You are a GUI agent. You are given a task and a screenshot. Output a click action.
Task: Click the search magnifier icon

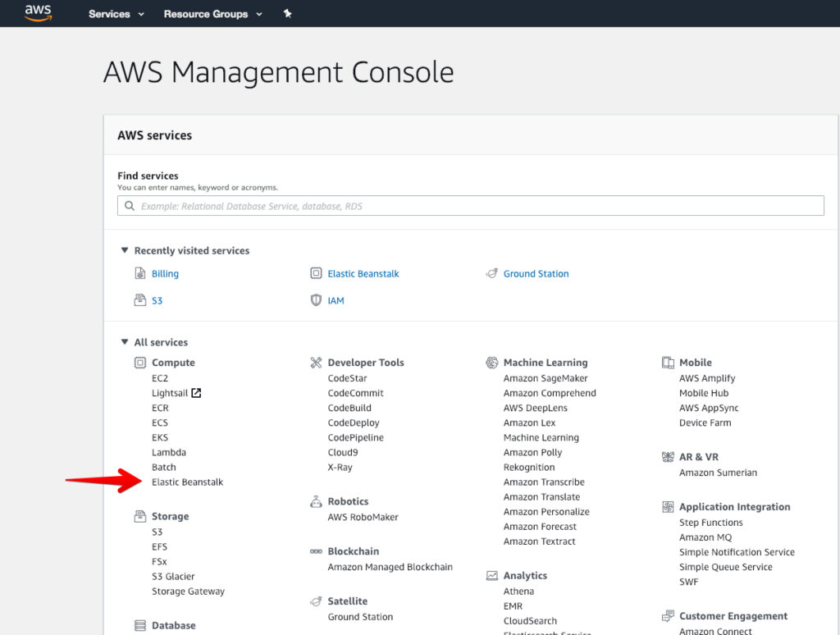[130, 206]
